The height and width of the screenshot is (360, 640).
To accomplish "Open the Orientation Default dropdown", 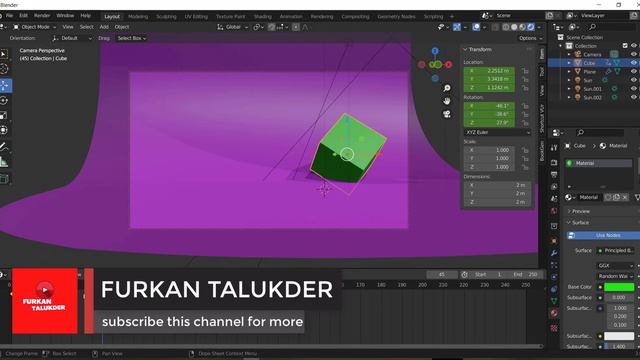I will (x=72, y=38).
